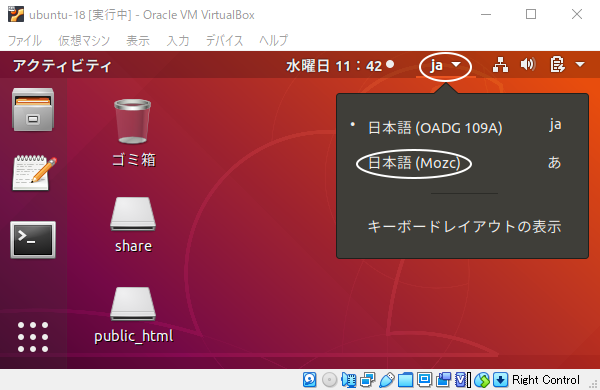Expand the system menu arrow in the top bar
600x390 pixels.
(580, 64)
